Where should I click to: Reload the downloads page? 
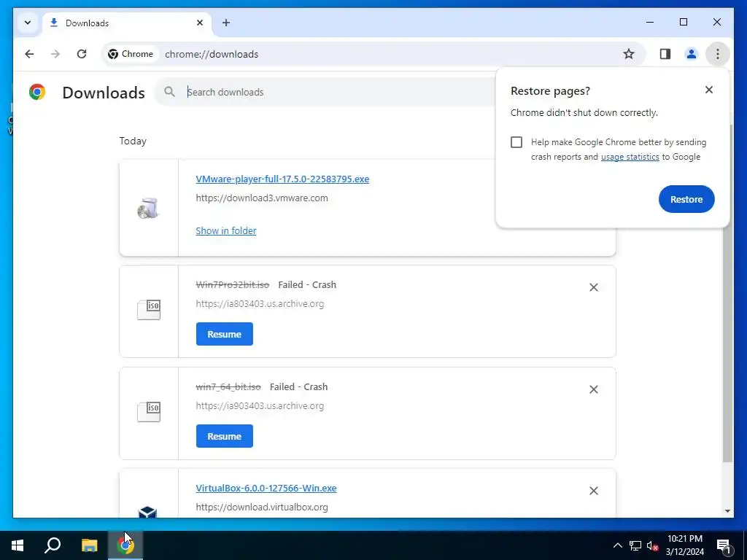pos(82,54)
